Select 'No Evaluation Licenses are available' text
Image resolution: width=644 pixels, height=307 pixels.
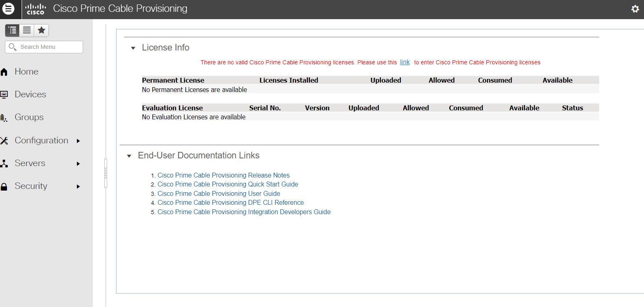click(x=193, y=117)
